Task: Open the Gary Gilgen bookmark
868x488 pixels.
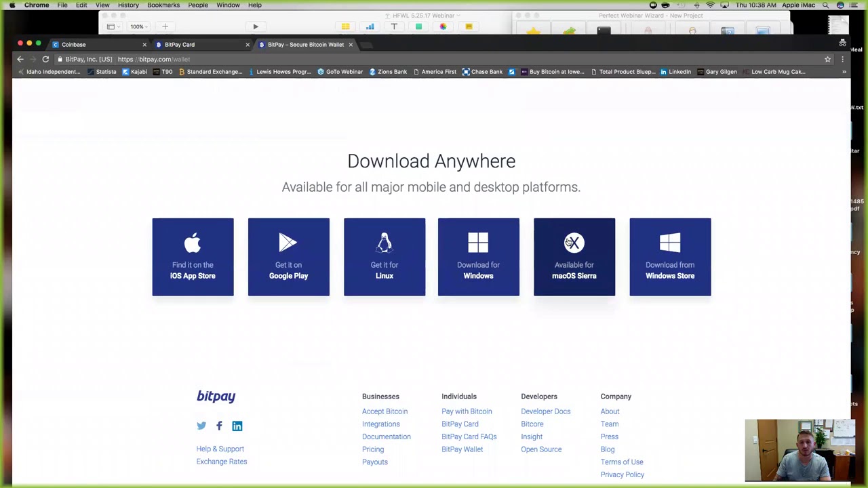Action: [717, 72]
